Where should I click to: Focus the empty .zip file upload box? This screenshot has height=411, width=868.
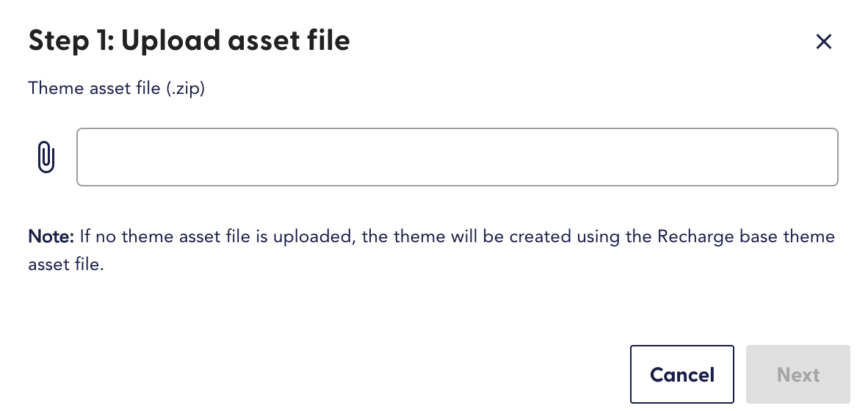(x=457, y=158)
